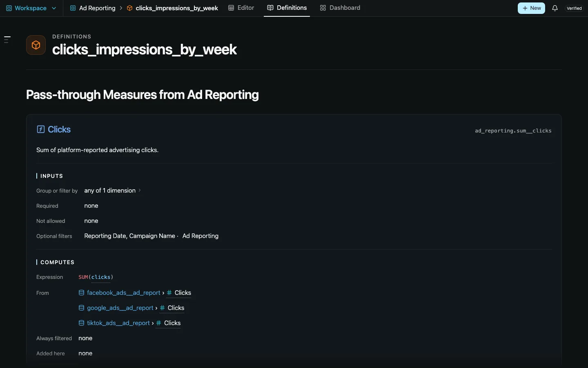The width and height of the screenshot is (588, 368).
Task: Select Clicks column under facebook_ads__ad_report
Action: click(183, 293)
